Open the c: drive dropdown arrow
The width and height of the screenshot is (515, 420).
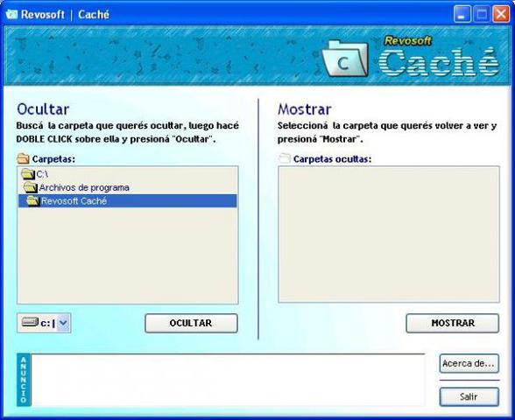click(x=63, y=323)
